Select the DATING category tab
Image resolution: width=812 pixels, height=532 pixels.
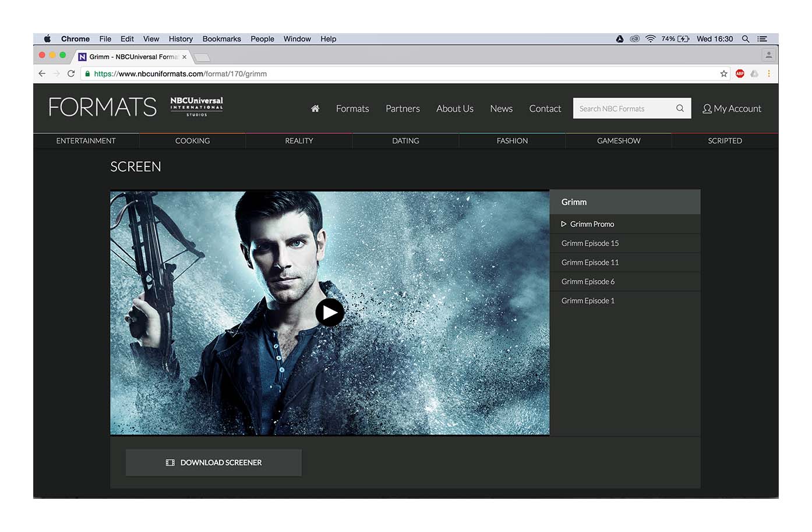point(405,141)
